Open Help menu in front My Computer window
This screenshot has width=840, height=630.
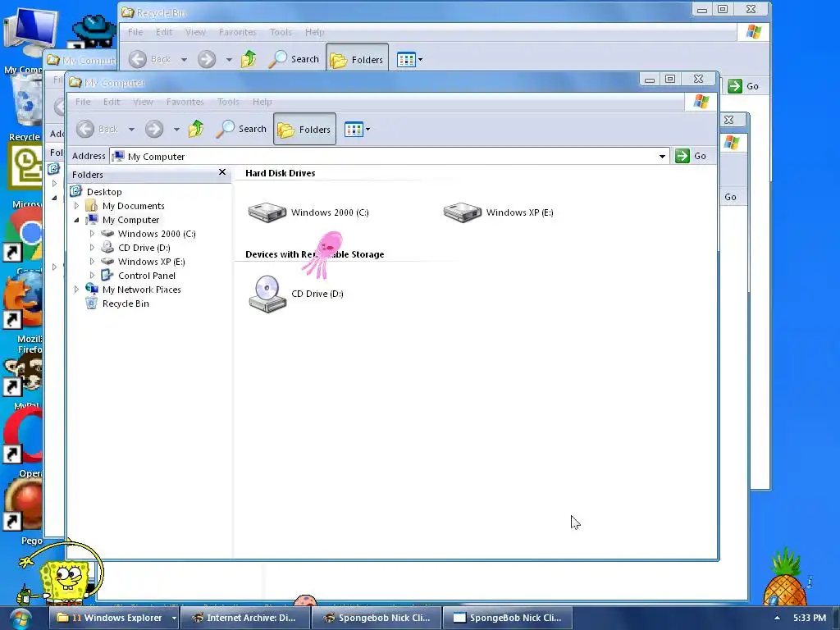tap(262, 102)
